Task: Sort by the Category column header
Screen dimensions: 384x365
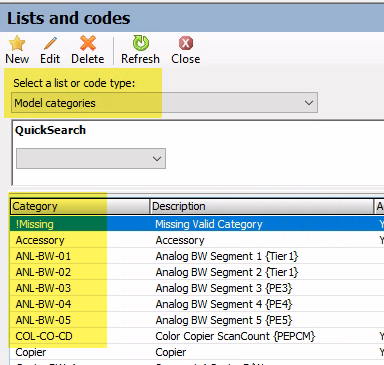Action: click(x=80, y=206)
